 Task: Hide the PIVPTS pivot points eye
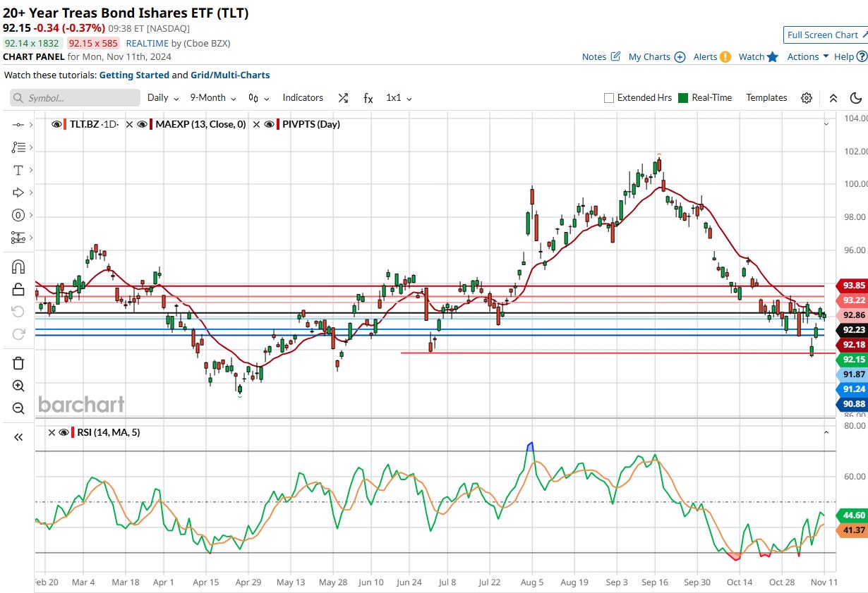[x=270, y=124]
